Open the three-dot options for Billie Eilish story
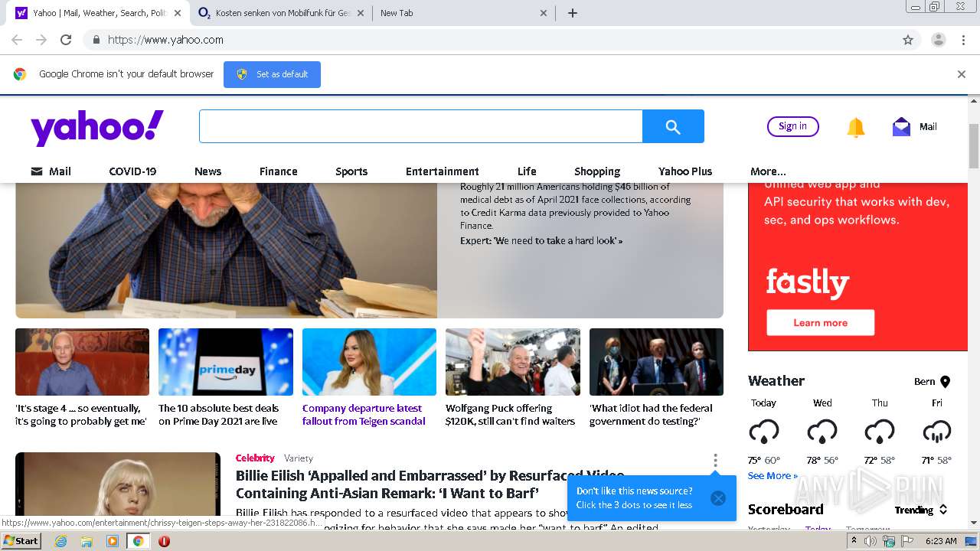 pos(715,461)
